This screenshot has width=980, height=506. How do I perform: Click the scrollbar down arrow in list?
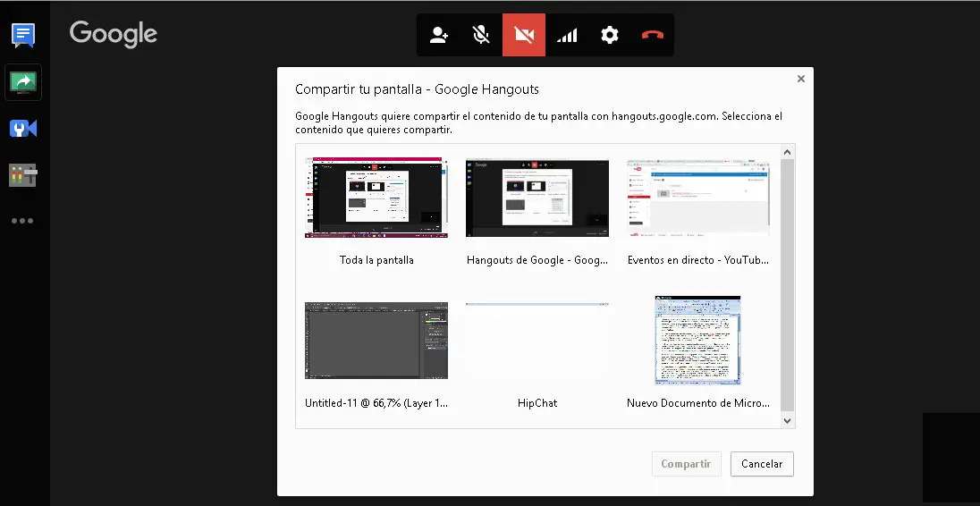[787, 420]
